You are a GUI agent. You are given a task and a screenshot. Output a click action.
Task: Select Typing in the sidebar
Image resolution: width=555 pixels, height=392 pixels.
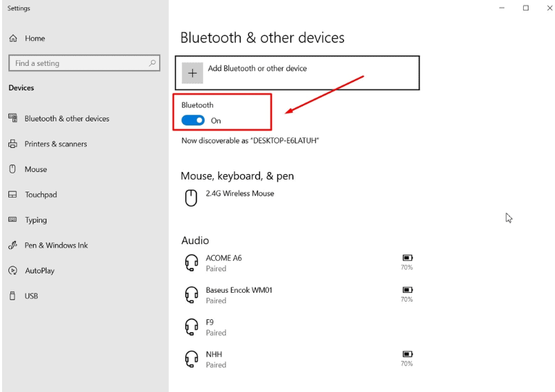35,220
